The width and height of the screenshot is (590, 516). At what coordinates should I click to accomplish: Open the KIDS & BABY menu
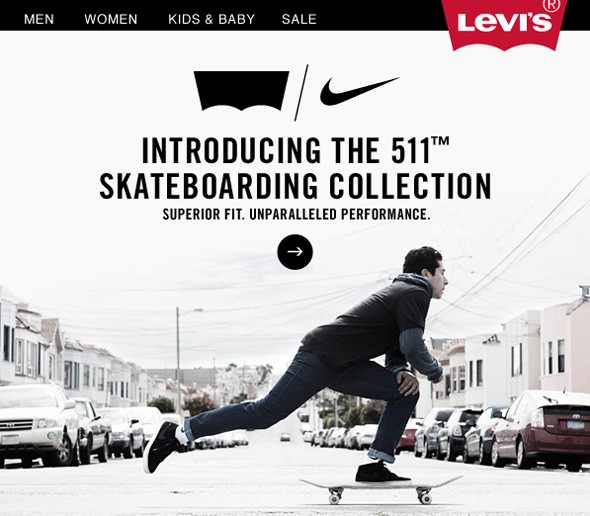click(211, 19)
